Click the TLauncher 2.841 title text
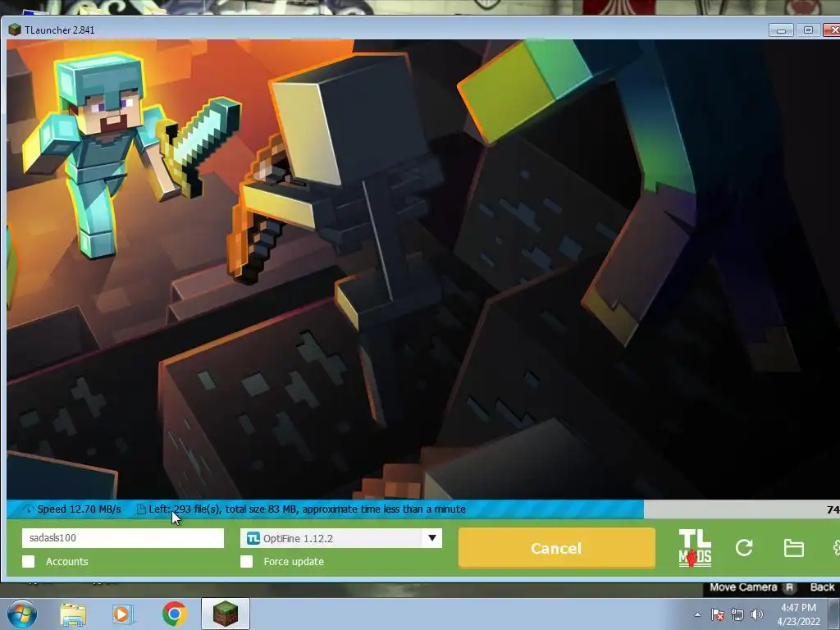Viewport: 840px width, 630px height. coord(59,30)
